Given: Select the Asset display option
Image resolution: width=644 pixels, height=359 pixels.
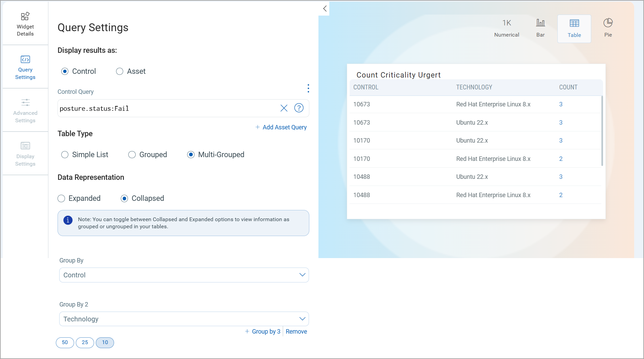Looking at the screenshot, I should pos(131,71).
